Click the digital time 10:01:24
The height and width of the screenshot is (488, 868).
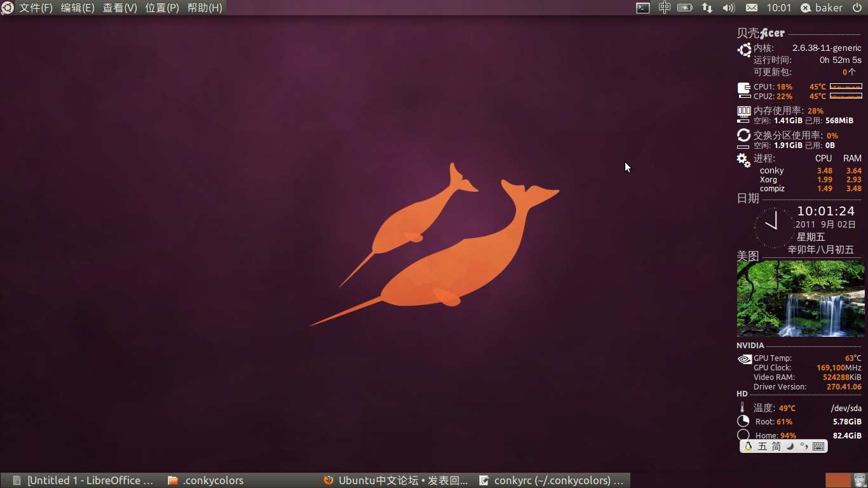coord(826,211)
